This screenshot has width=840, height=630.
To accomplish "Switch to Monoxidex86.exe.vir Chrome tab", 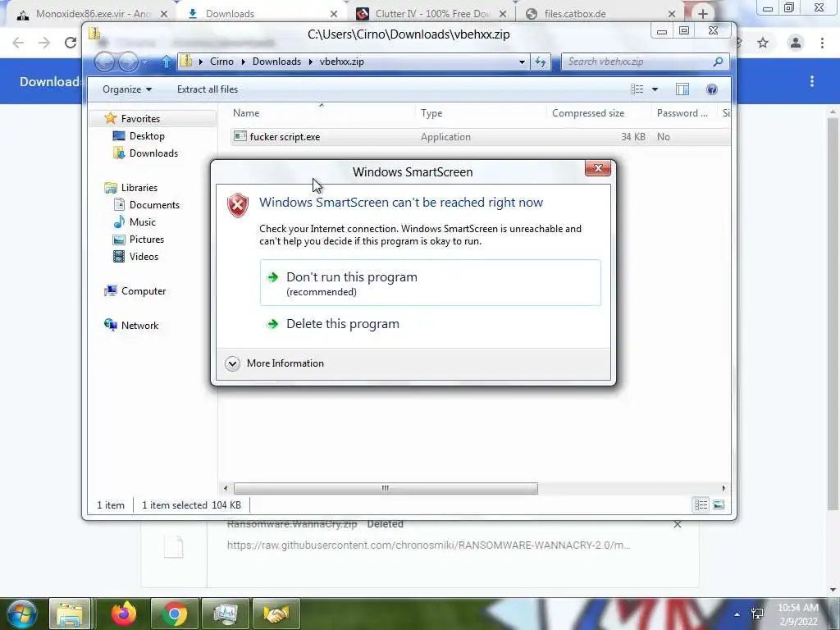I will coord(92,14).
